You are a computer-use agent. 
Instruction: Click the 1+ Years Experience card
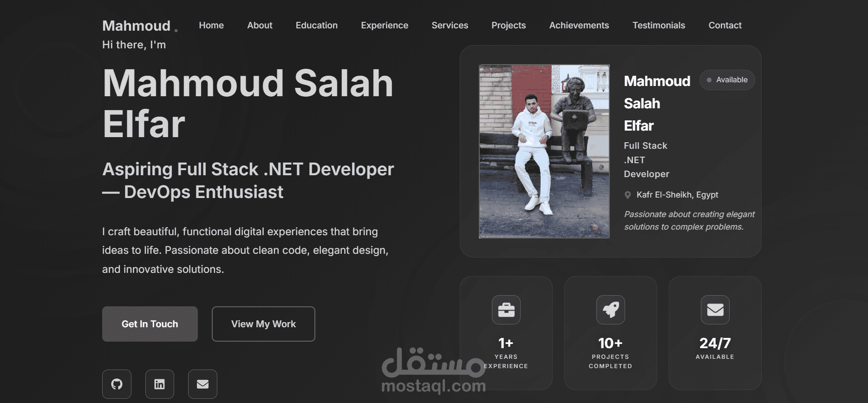click(506, 333)
